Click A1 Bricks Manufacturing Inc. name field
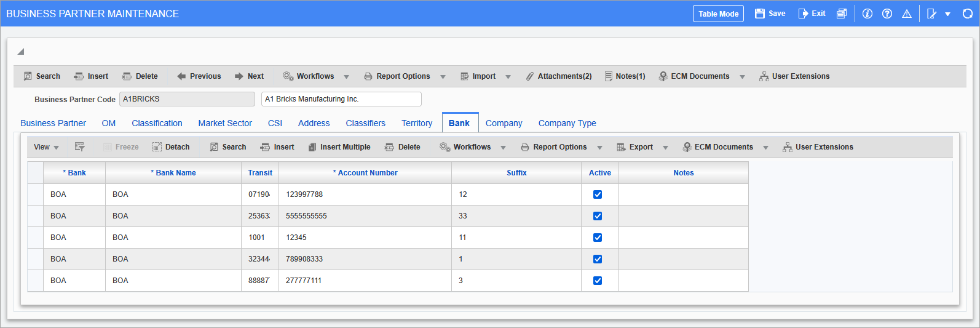This screenshot has height=328, width=980. 341,99
